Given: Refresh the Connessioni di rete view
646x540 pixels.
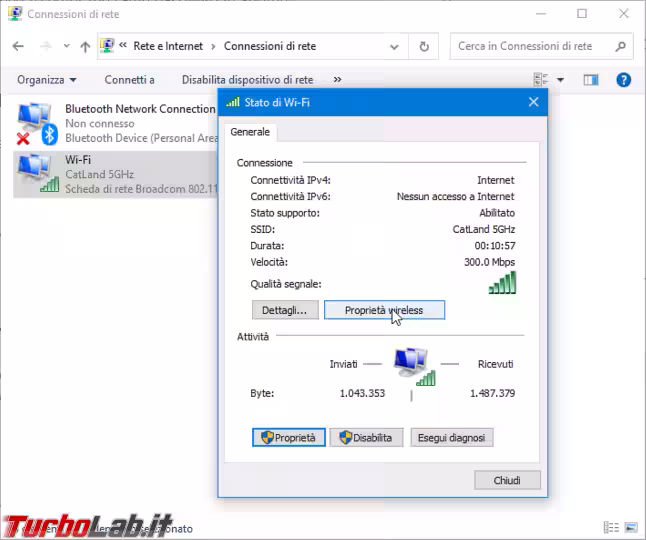Looking at the screenshot, I should click(424, 46).
